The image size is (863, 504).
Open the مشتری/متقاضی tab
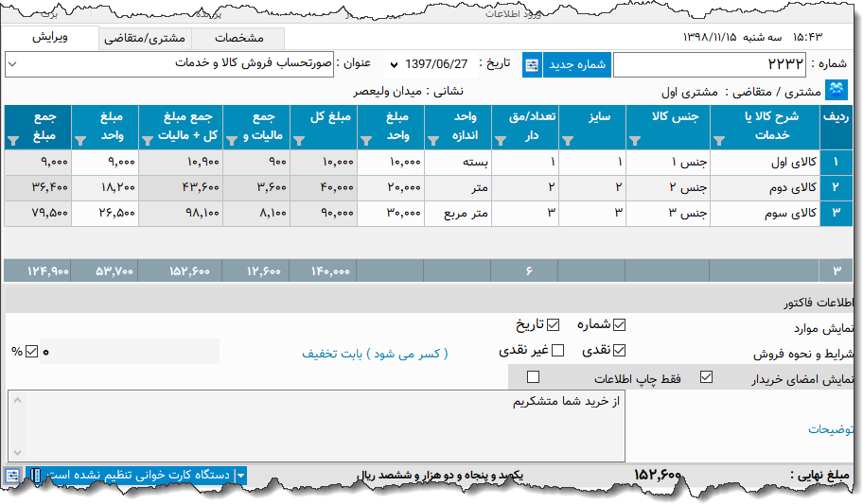(144, 39)
